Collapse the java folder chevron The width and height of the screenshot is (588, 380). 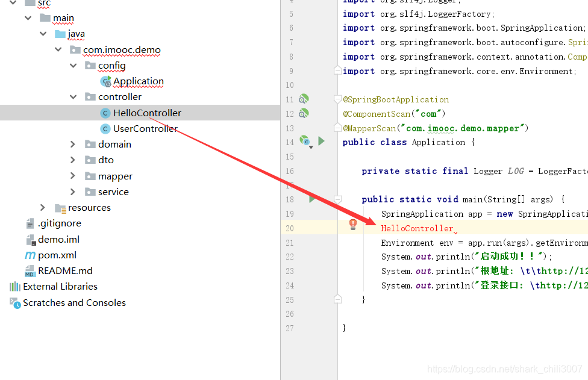(43, 34)
